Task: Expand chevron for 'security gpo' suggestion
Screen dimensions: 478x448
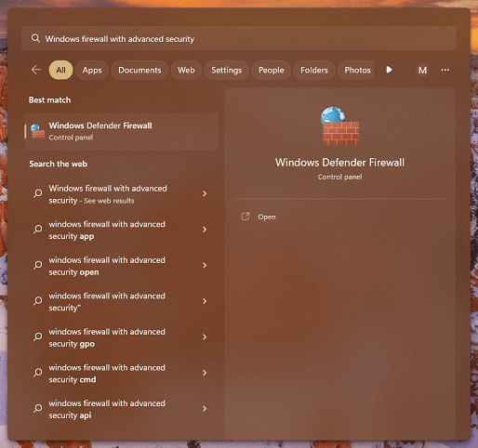Action: tap(205, 336)
